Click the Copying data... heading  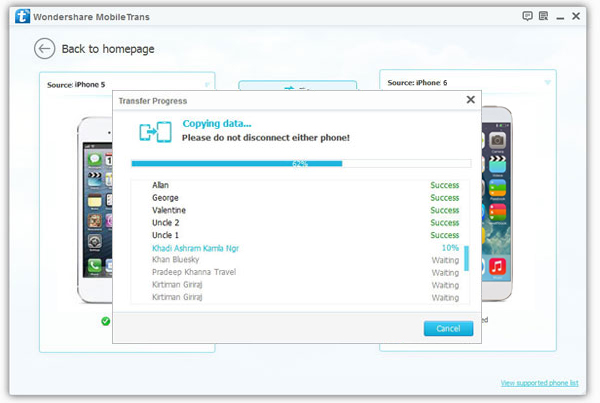[x=217, y=124]
